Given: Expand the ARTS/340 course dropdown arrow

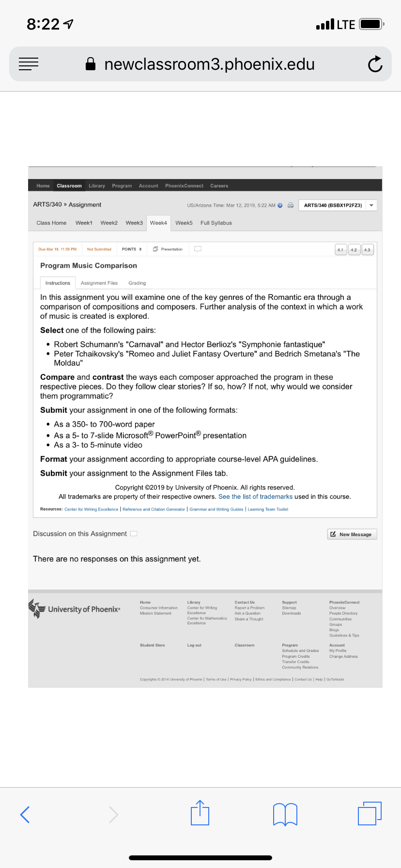Looking at the screenshot, I should (x=371, y=205).
